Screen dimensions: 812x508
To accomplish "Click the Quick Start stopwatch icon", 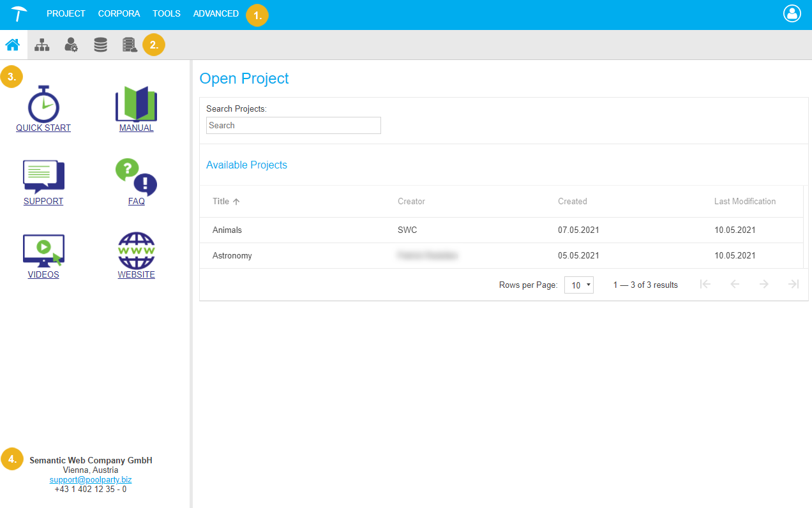I will tap(43, 103).
